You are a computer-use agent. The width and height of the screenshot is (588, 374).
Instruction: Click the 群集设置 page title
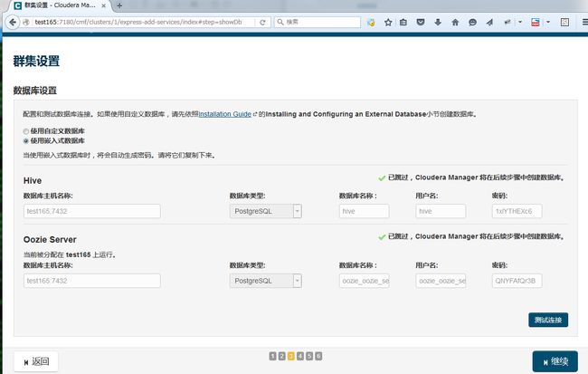coord(36,62)
